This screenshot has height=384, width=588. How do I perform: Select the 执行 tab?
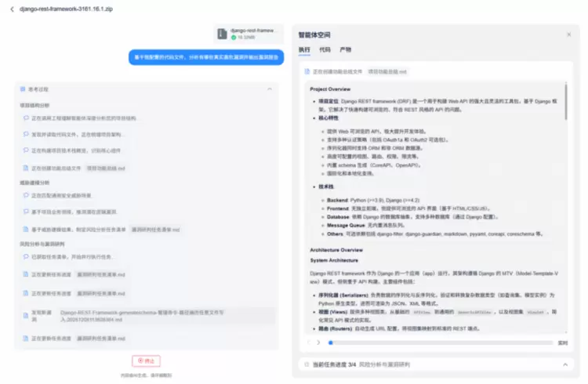tap(304, 49)
